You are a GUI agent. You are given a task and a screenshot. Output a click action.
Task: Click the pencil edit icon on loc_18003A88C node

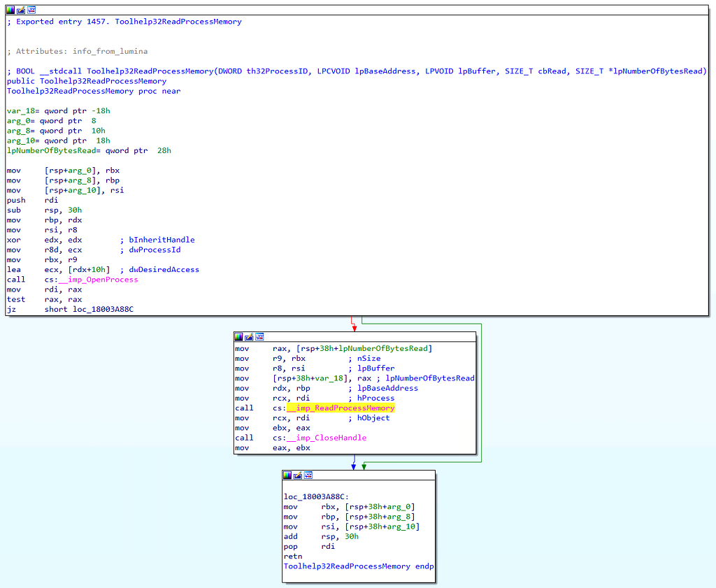[298, 475]
